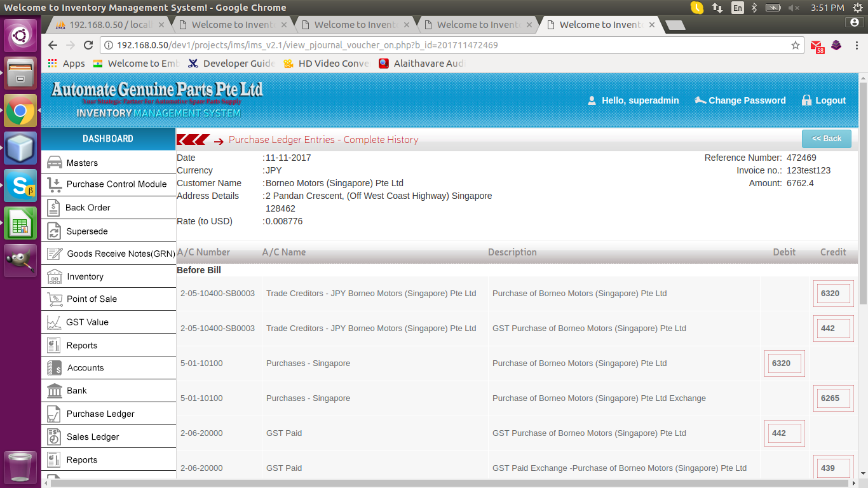Click the Description column header
Screen dimensions: 868x488
coord(512,252)
